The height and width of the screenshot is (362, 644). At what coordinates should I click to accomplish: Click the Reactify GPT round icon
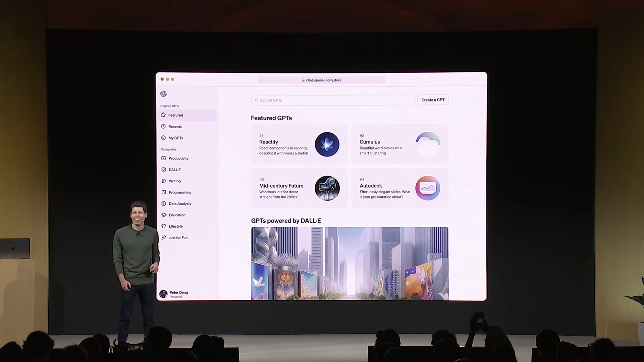[x=327, y=144]
